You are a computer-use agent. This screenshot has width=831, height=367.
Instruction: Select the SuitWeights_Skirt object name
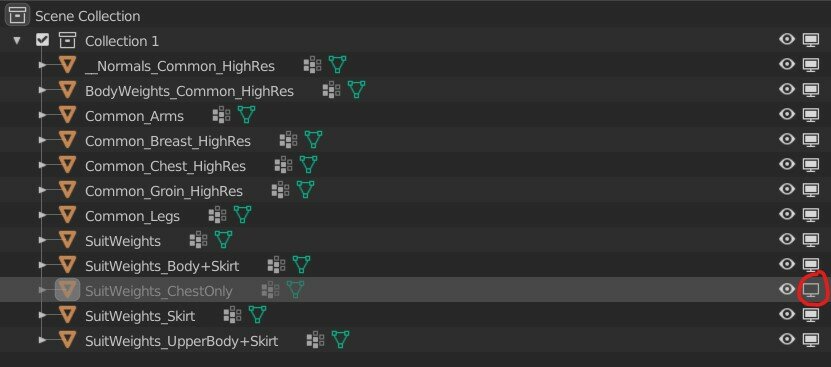click(140, 316)
